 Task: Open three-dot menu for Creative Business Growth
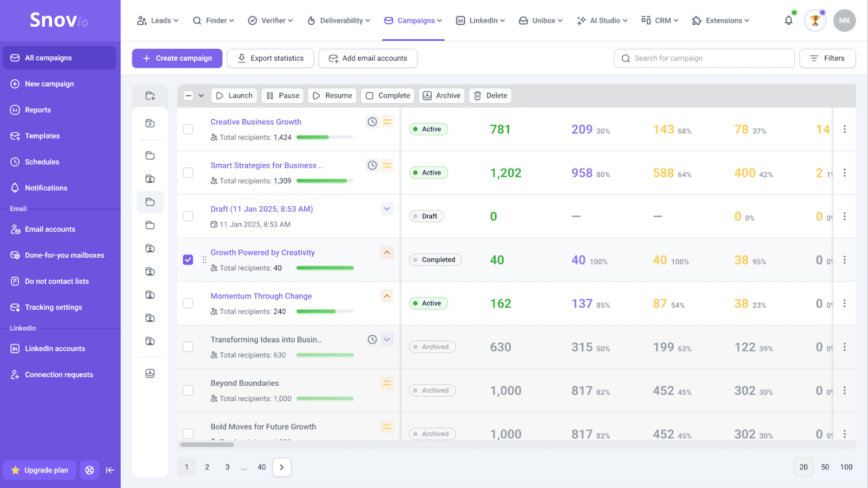pos(844,129)
